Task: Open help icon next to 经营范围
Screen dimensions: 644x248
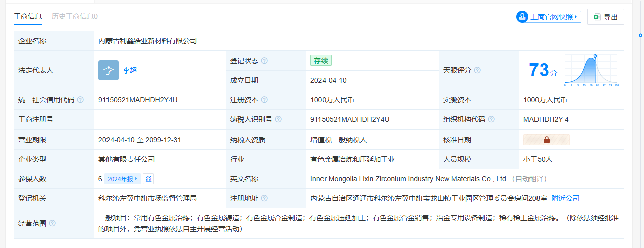Action: point(52,223)
